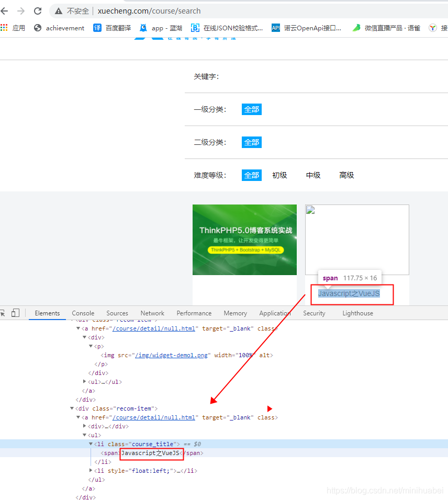Follow the first /course/detail/null.html href link
The height and width of the screenshot is (500, 448).
(x=153, y=328)
